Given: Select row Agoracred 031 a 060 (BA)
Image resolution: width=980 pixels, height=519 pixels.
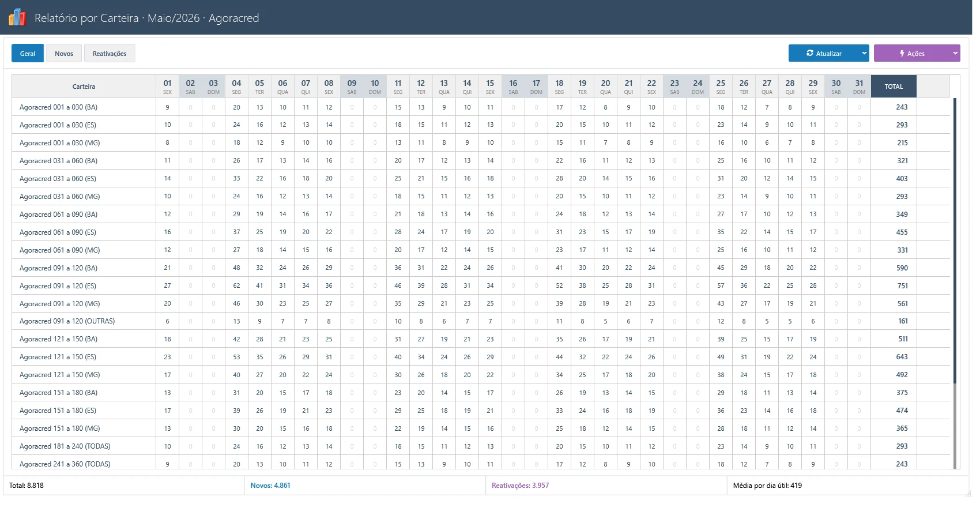Looking at the screenshot, I should 481,161.
